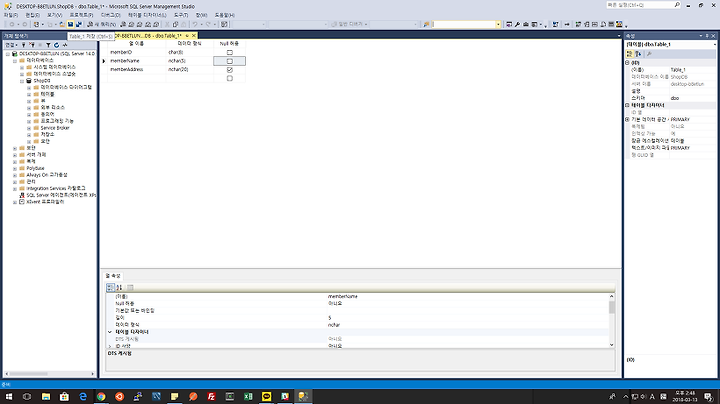Click the Save All toolbar icon
This screenshot has width=720, height=404.
coord(79,24)
